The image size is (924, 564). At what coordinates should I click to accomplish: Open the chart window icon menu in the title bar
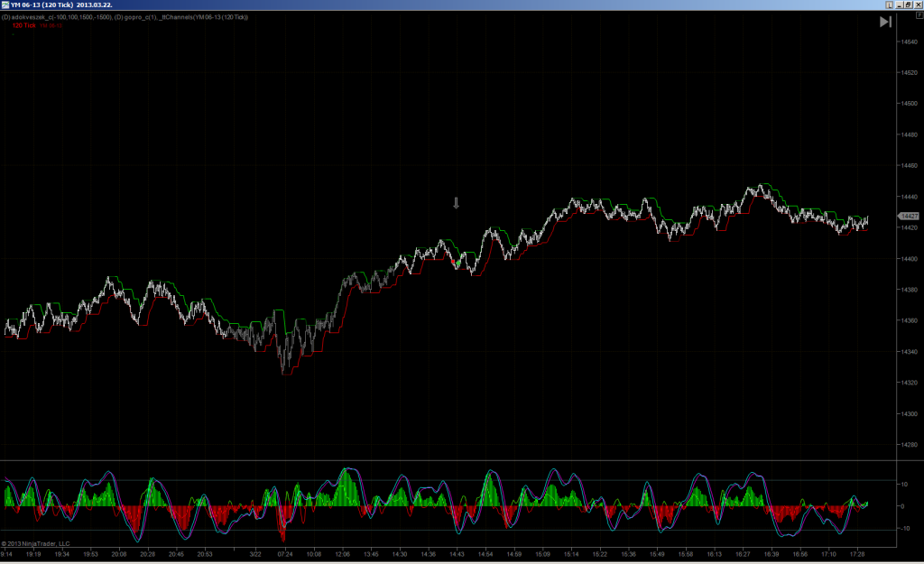[x=5, y=5]
